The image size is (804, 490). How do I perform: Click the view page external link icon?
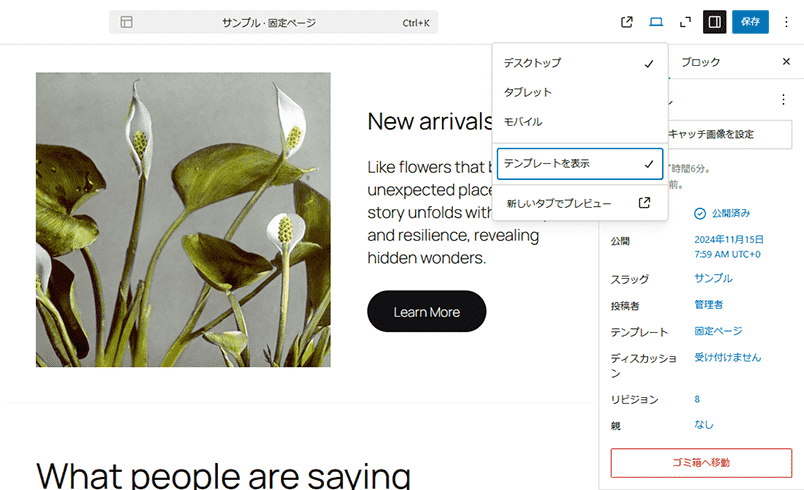tap(627, 22)
